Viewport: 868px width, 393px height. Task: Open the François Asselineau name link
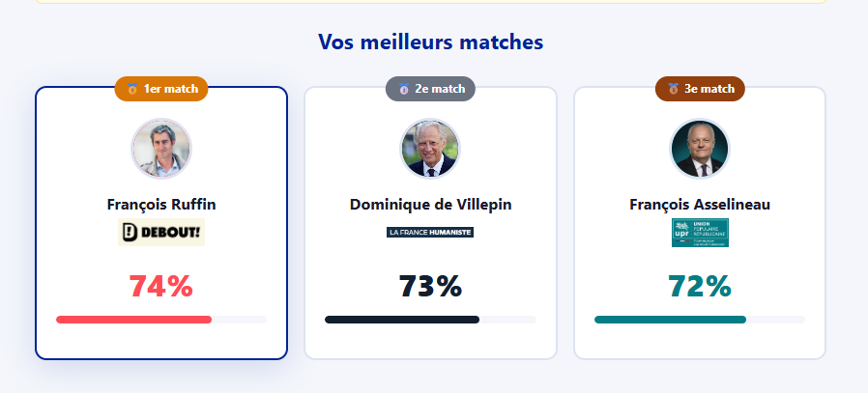pos(700,205)
